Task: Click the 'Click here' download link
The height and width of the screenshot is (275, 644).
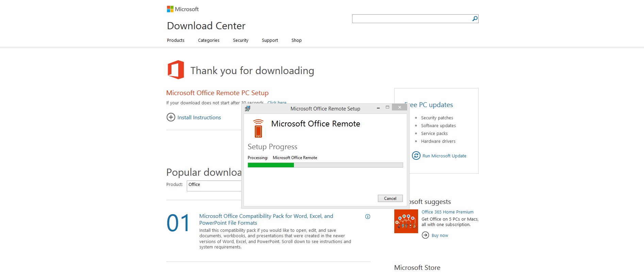Action: click(x=277, y=102)
